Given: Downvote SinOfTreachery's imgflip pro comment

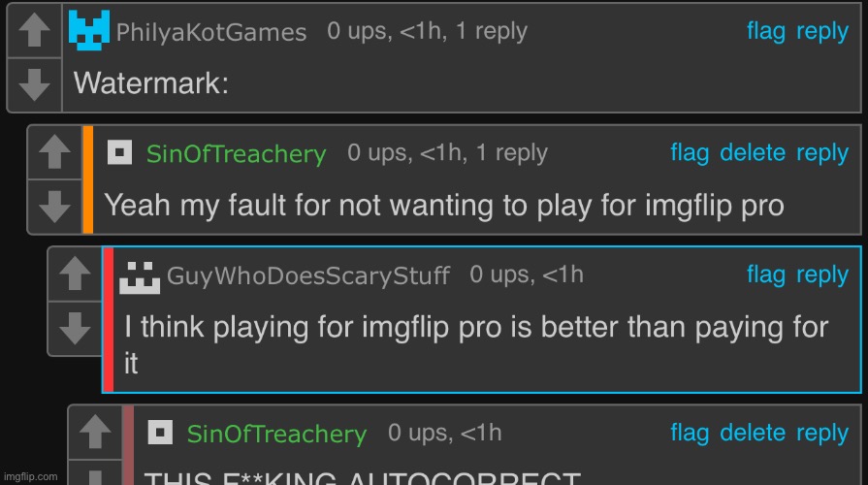Looking at the screenshot, I should pyautogui.click(x=55, y=206).
